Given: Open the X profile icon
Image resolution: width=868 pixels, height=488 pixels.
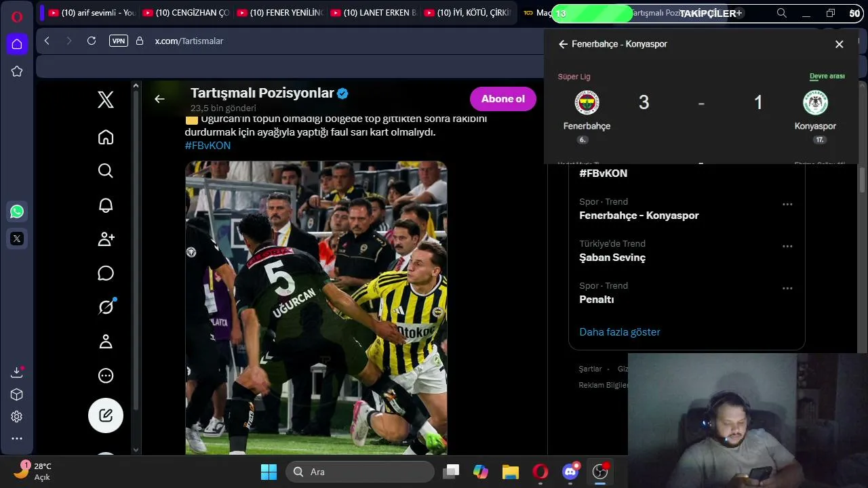Looking at the screenshot, I should (106, 342).
